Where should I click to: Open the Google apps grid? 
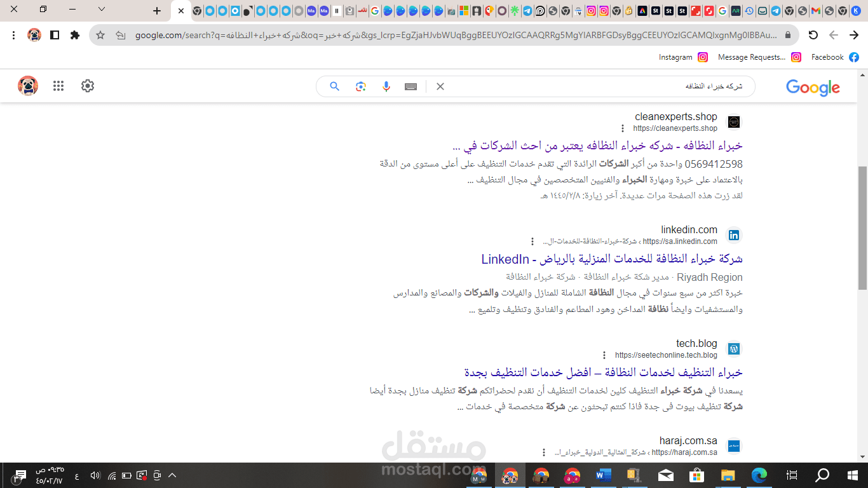58,86
